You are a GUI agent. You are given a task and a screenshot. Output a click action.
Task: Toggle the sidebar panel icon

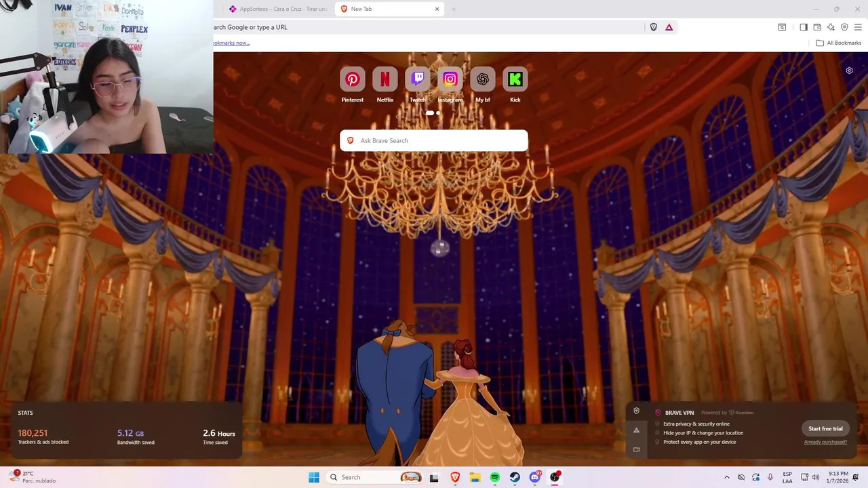coord(804,27)
